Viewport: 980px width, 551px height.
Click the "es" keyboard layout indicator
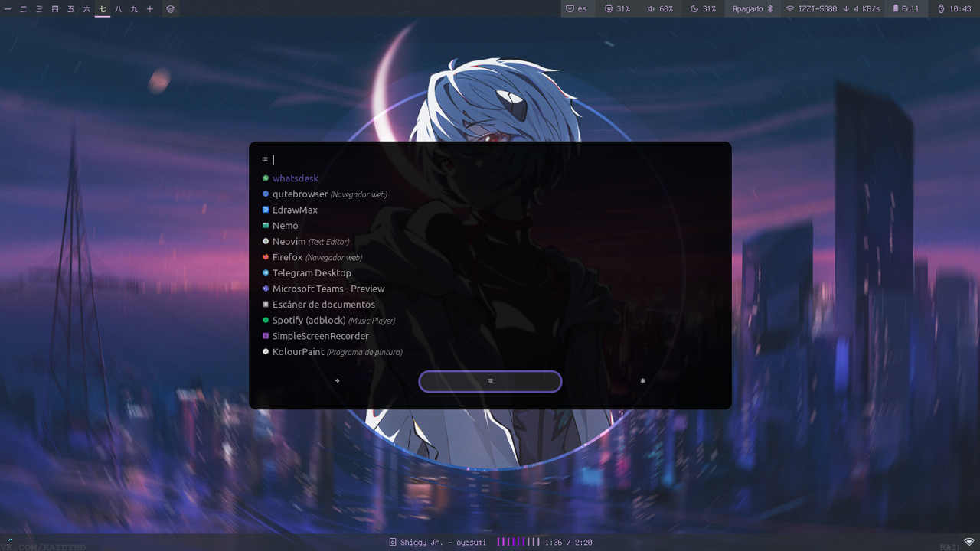pos(580,8)
